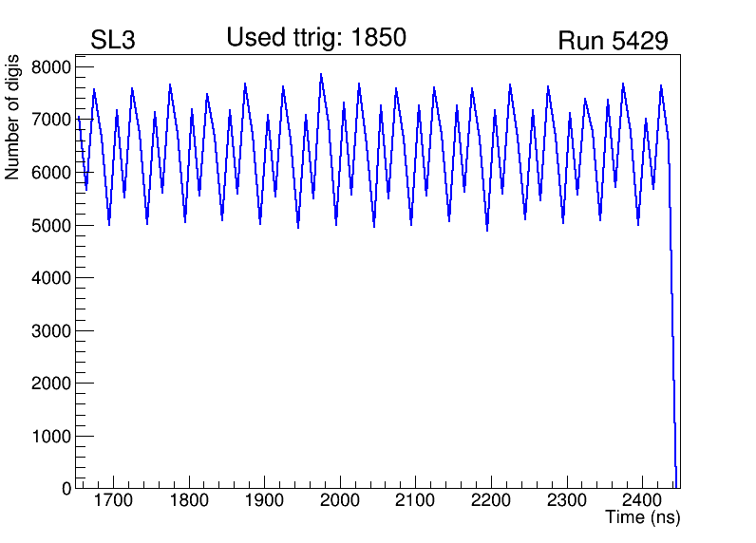Click the 2400 x-axis tick label
Screen dimensions: 756x543
pyautogui.click(x=642, y=500)
